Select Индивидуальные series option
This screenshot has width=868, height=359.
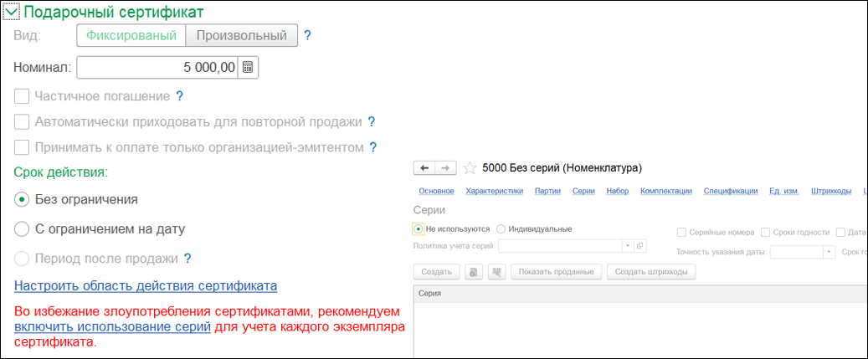501,229
